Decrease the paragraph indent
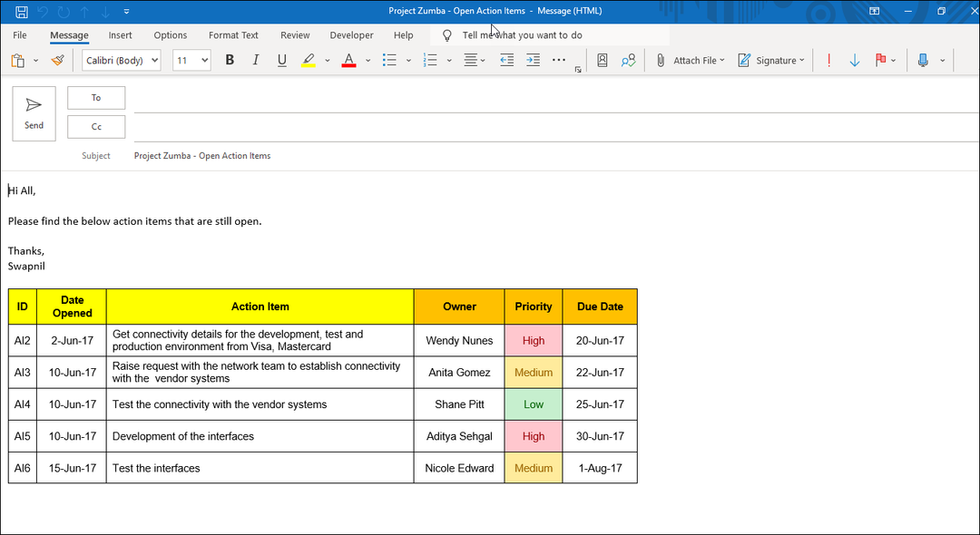This screenshot has width=980, height=535. [506, 61]
